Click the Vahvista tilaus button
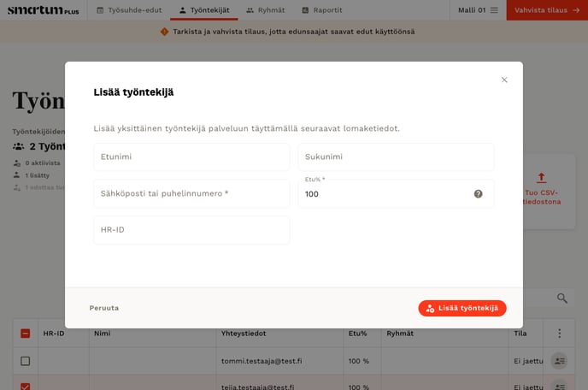588x390 pixels. pyautogui.click(x=546, y=10)
